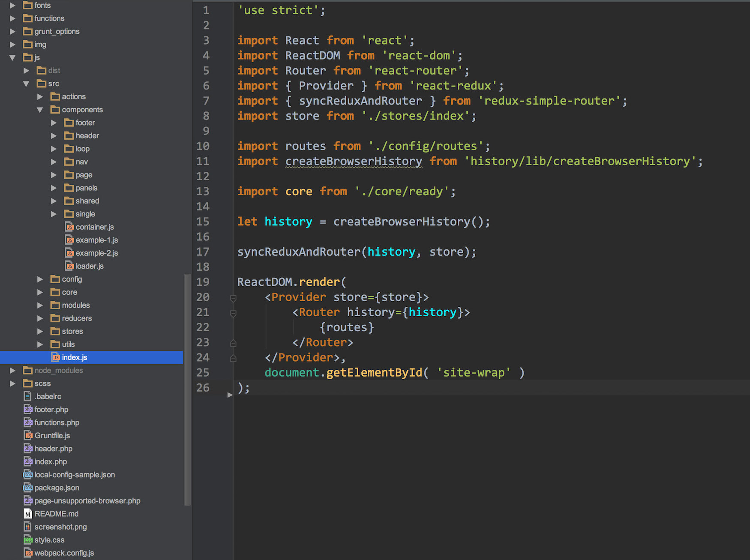Click {routes} on line 22
Screen dimensions: 750x560
click(x=347, y=327)
